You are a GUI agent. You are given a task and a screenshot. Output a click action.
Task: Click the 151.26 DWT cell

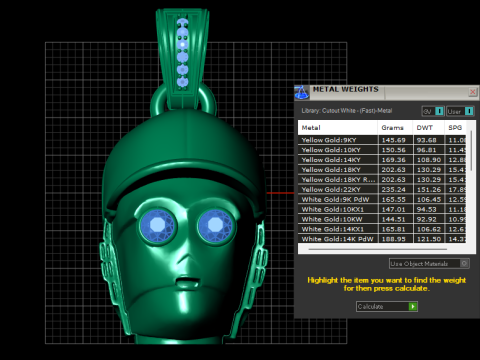click(x=429, y=190)
